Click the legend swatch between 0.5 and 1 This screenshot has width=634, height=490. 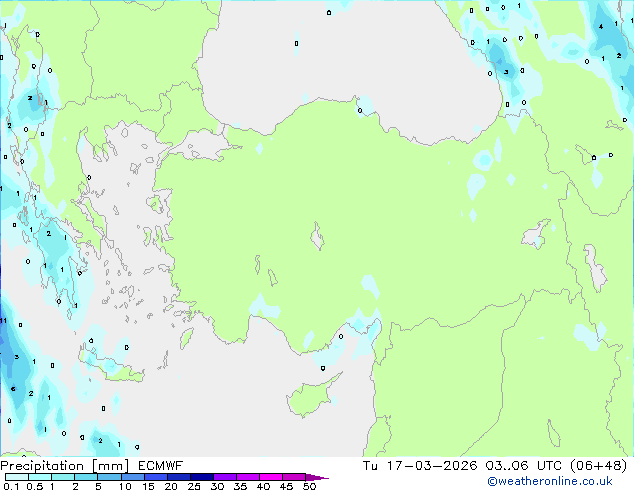(40, 477)
